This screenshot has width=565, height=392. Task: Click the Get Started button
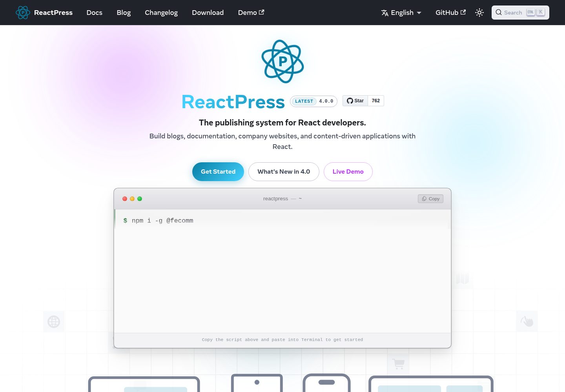pyautogui.click(x=218, y=172)
